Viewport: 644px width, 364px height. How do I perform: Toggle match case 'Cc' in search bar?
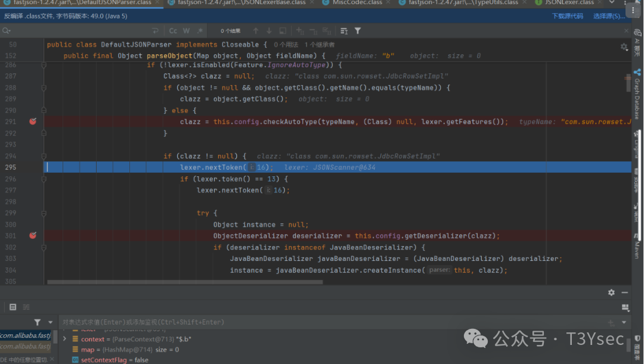[173, 30]
